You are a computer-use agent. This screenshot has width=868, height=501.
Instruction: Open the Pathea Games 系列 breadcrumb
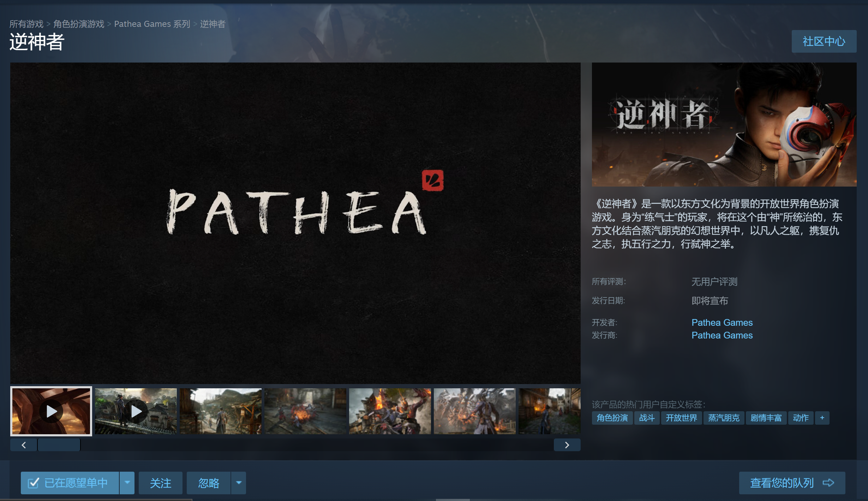pos(152,24)
